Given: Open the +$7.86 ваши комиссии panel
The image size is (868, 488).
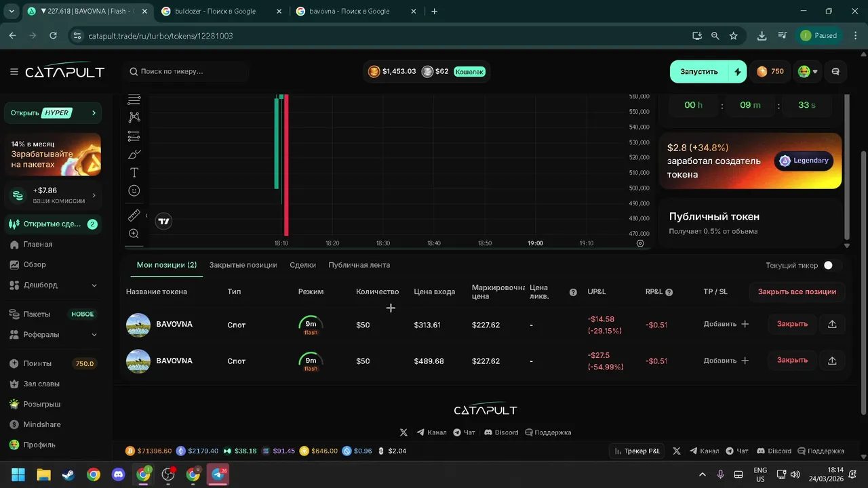Looking at the screenshot, I should [52, 195].
